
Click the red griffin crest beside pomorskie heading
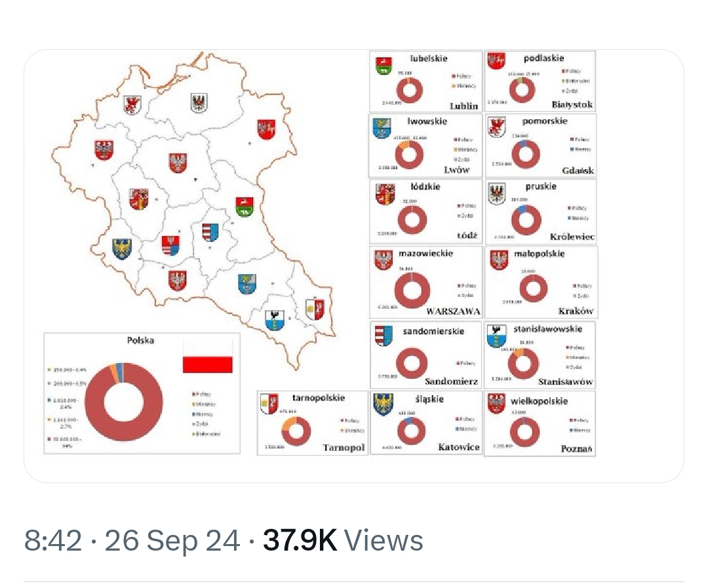click(497, 128)
